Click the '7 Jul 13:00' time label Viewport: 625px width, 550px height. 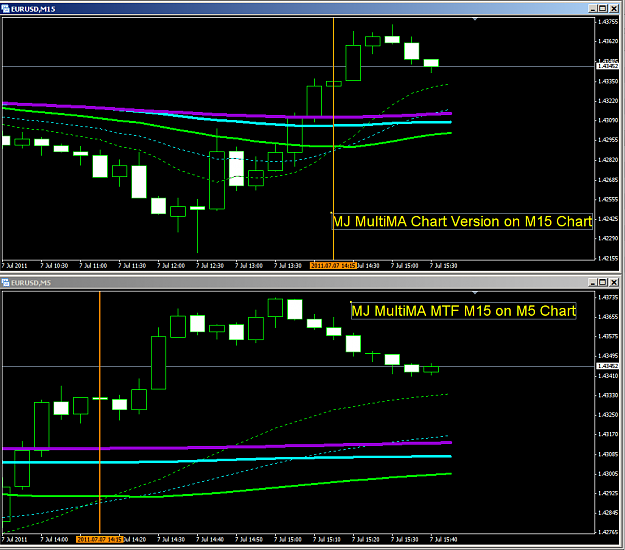[x=249, y=265]
